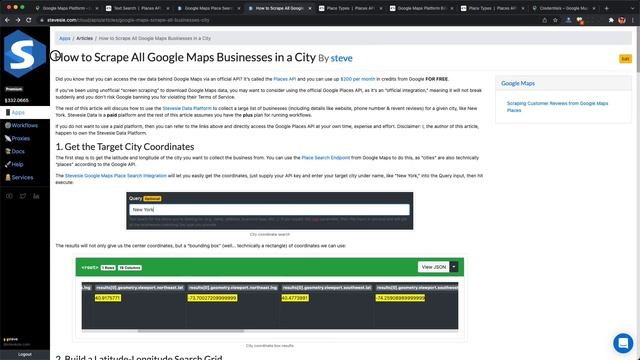Click the '1. Get the Target City Coordinates' heading
Image resolution: width=640 pixels, height=360 pixels.
tap(125, 147)
